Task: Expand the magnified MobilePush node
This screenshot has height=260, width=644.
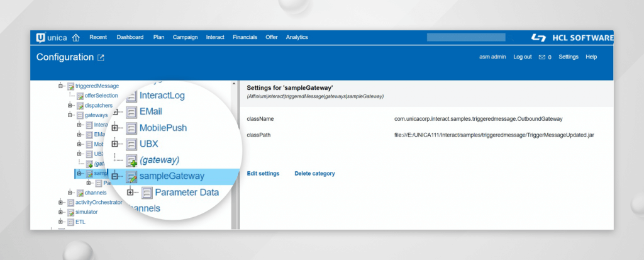Action: tap(116, 128)
